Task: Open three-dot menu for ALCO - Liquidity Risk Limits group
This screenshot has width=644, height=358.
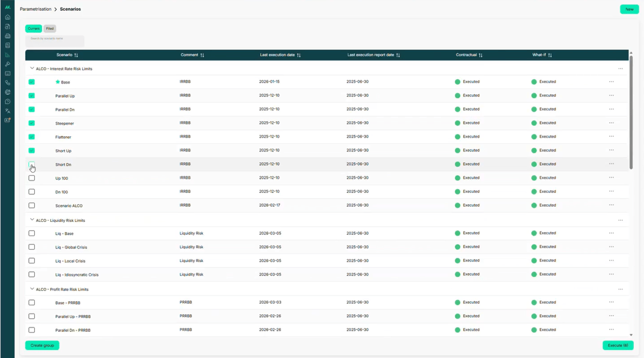Action: [620, 220]
